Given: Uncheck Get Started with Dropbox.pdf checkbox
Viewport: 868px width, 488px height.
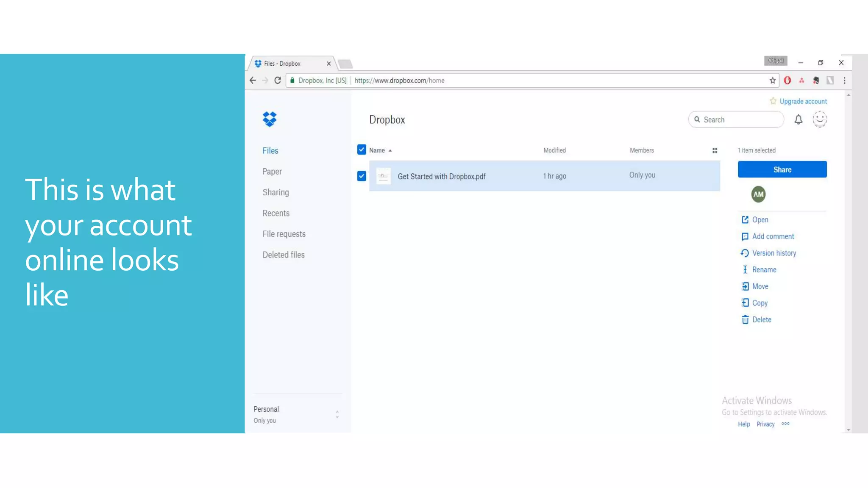Looking at the screenshot, I should (x=362, y=176).
